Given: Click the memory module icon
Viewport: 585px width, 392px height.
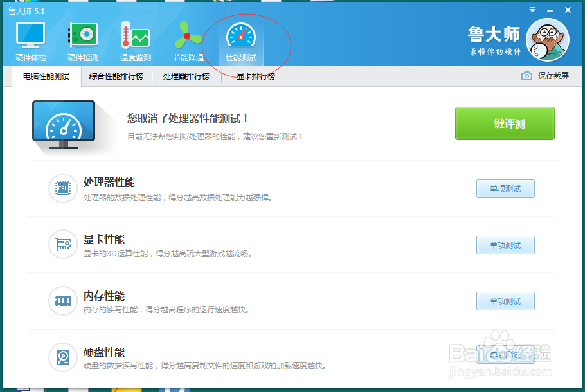Looking at the screenshot, I should point(63,301).
